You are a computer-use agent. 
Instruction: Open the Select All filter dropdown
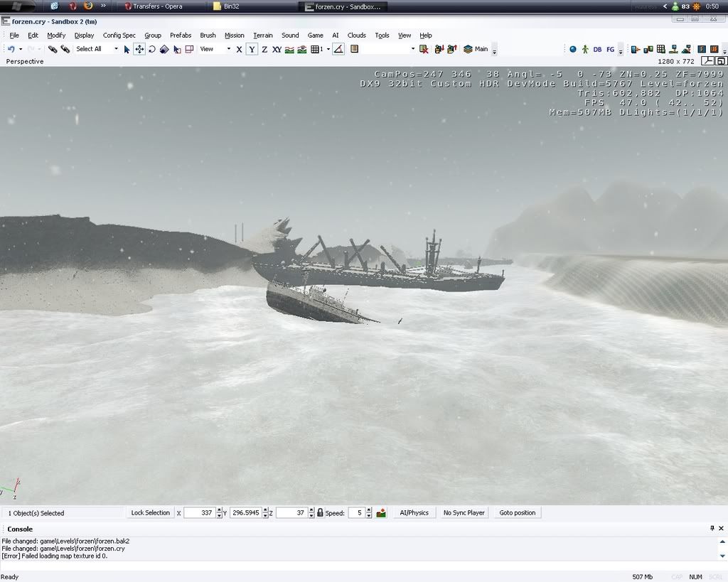[97, 49]
